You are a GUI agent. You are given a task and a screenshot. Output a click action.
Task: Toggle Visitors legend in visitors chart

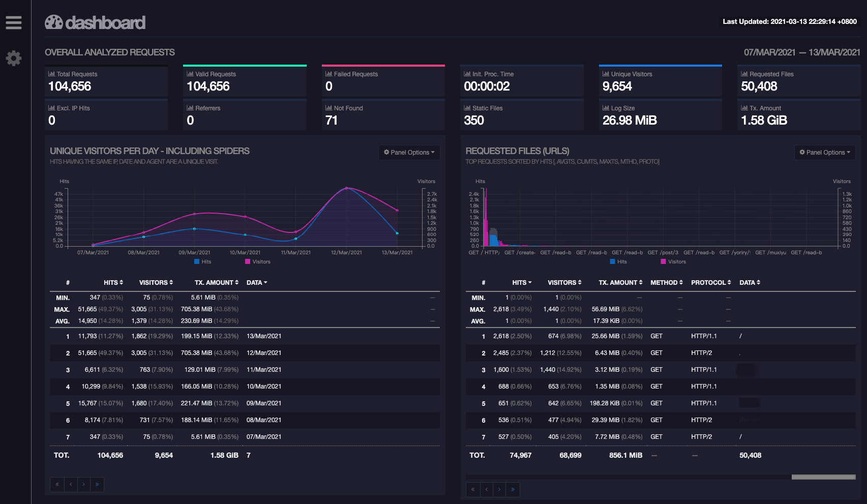point(258,261)
